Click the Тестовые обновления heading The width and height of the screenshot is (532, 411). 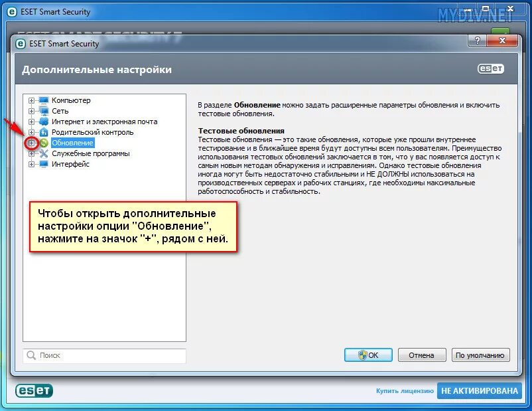tap(241, 131)
